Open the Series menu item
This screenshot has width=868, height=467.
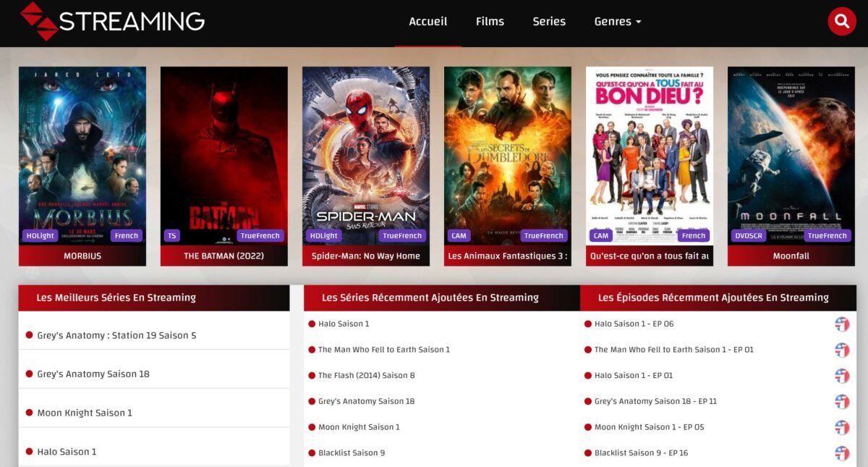(549, 22)
